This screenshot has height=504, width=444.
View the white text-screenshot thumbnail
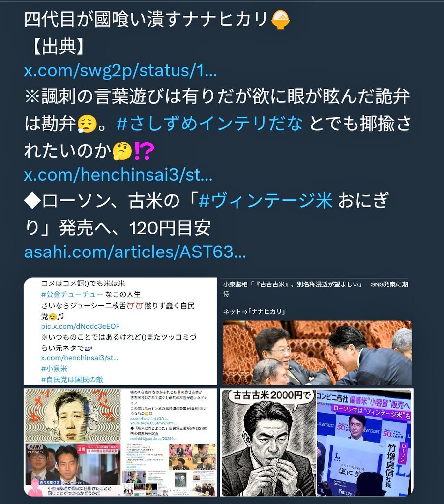pos(120,331)
